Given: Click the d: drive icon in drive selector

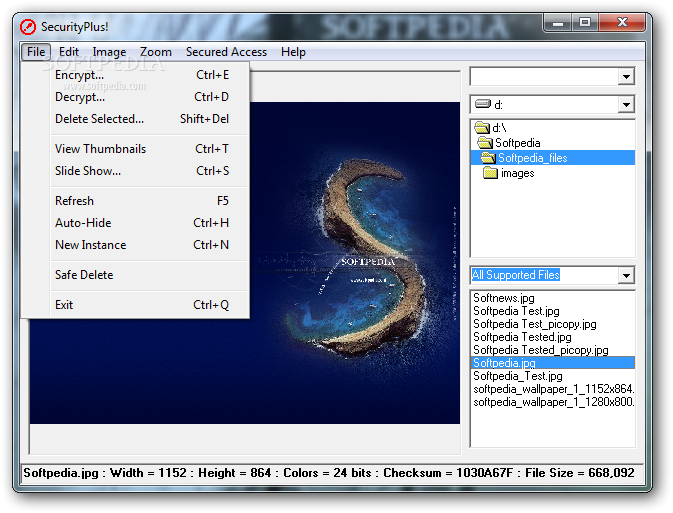Looking at the screenshot, I should (483, 104).
